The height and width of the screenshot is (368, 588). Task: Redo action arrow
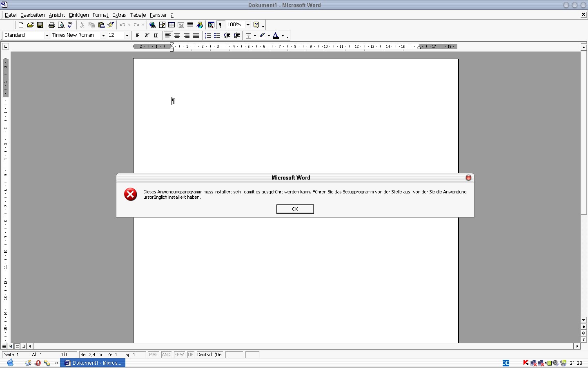(x=136, y=25)
